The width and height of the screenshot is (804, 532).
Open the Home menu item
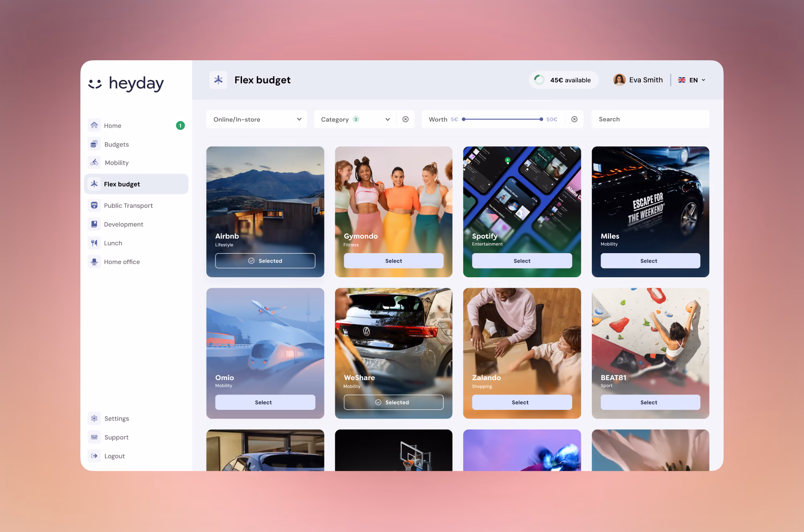tap(136, 125)
